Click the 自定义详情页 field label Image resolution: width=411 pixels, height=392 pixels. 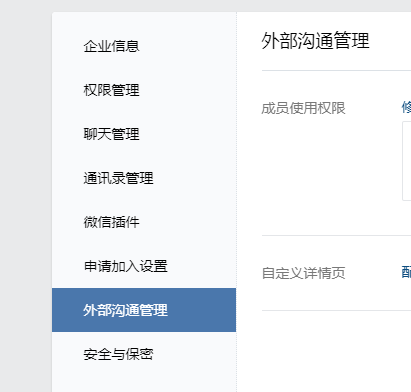[303, 273]
